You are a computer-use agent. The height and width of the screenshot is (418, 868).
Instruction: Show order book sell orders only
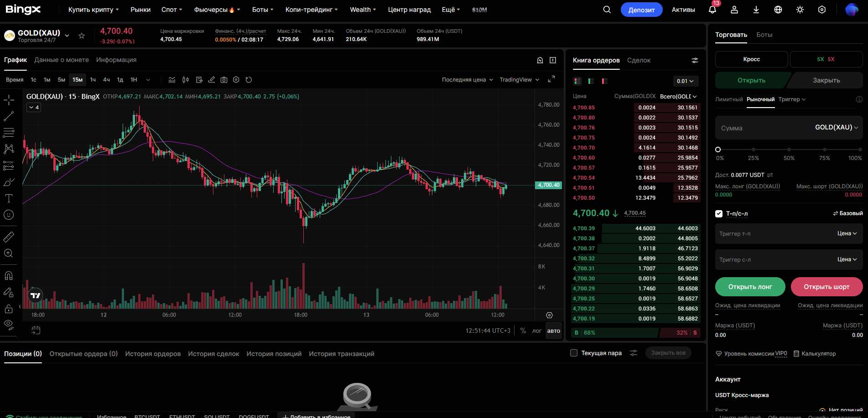tap(605, 81)
